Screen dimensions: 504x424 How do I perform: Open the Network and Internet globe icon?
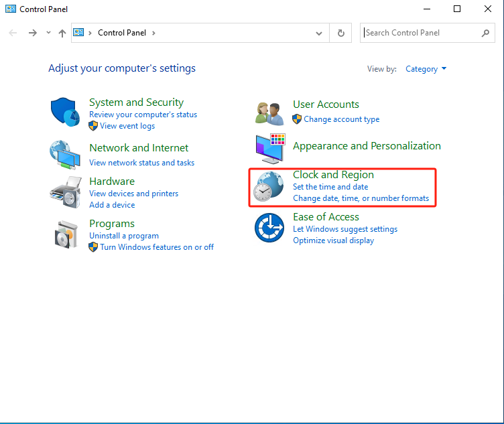[x=66, y=155]
